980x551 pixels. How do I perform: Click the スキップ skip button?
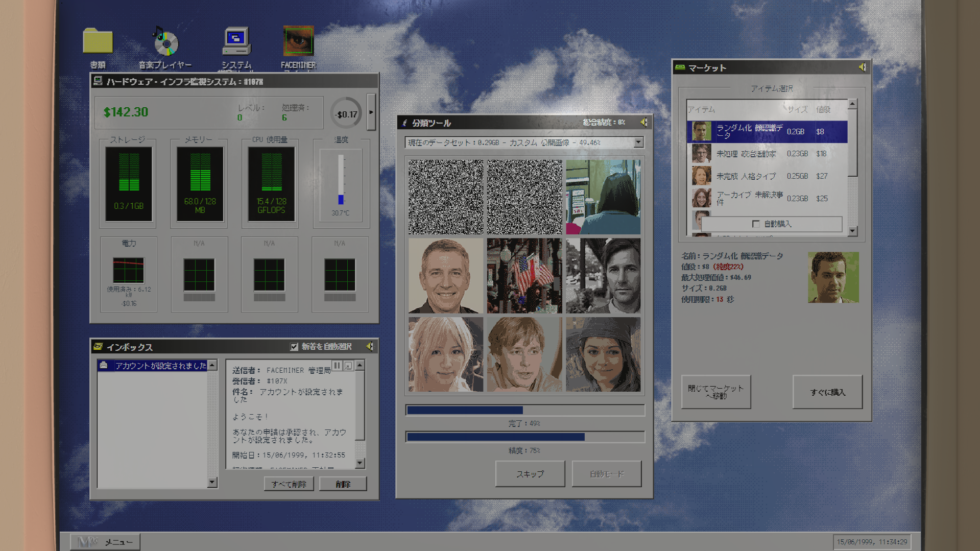point(530,474)
